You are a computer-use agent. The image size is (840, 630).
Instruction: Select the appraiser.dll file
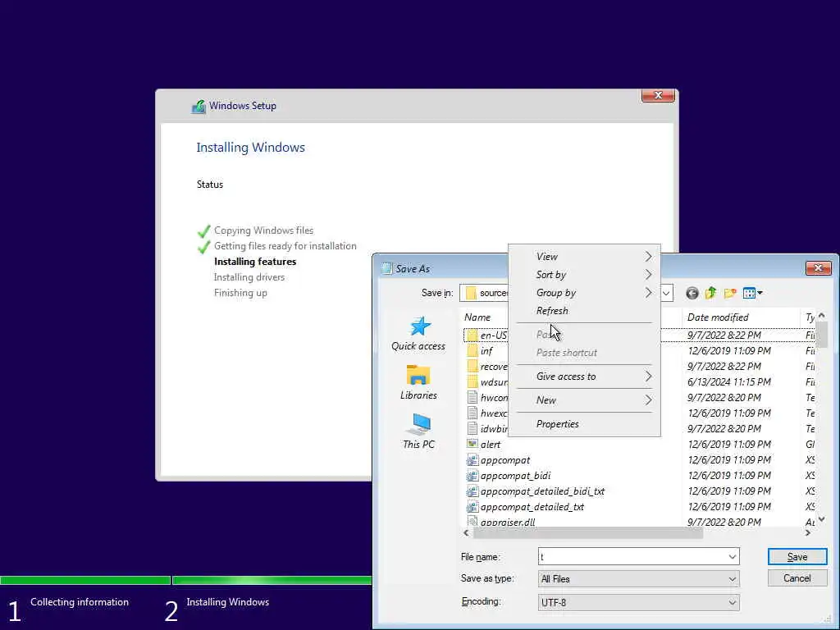tap(501, 522)
